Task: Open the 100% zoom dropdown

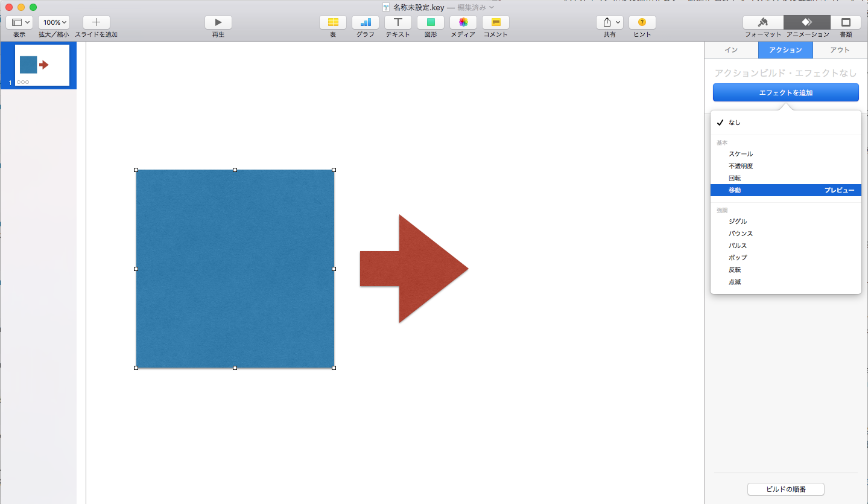Action: (54, 22)
